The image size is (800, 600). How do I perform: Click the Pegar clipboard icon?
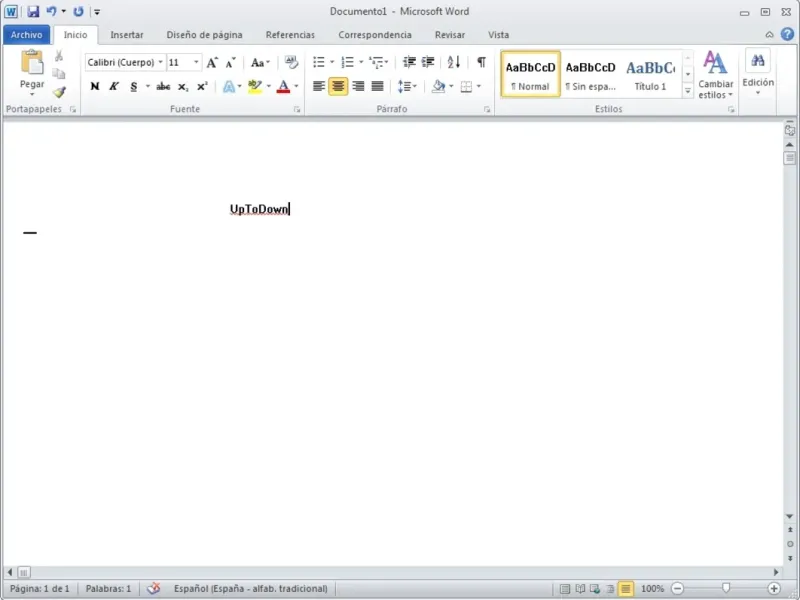pyautogui.click(x=32, y=62)
